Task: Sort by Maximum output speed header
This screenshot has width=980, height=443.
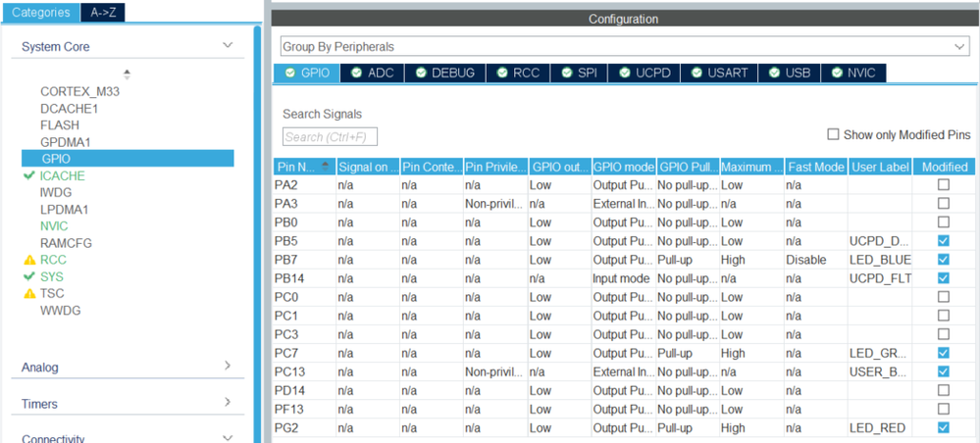Action: click(x=751, y=167)
